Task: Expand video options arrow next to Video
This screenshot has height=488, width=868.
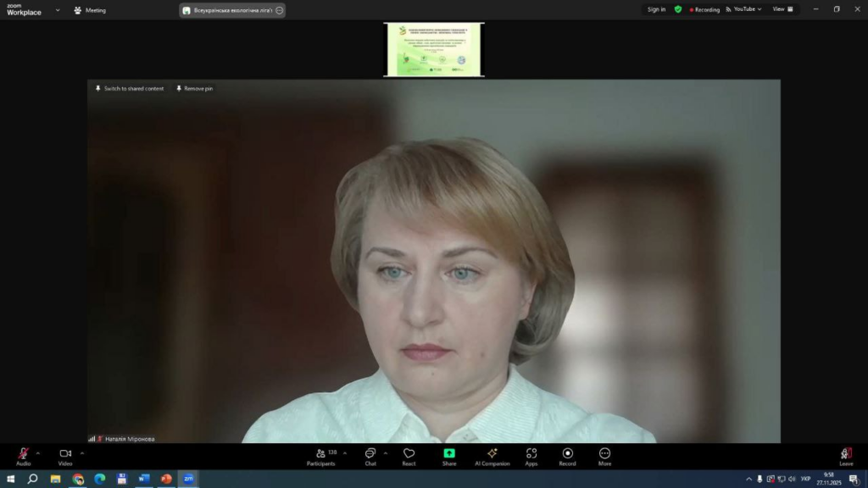Action: (81, 452)
